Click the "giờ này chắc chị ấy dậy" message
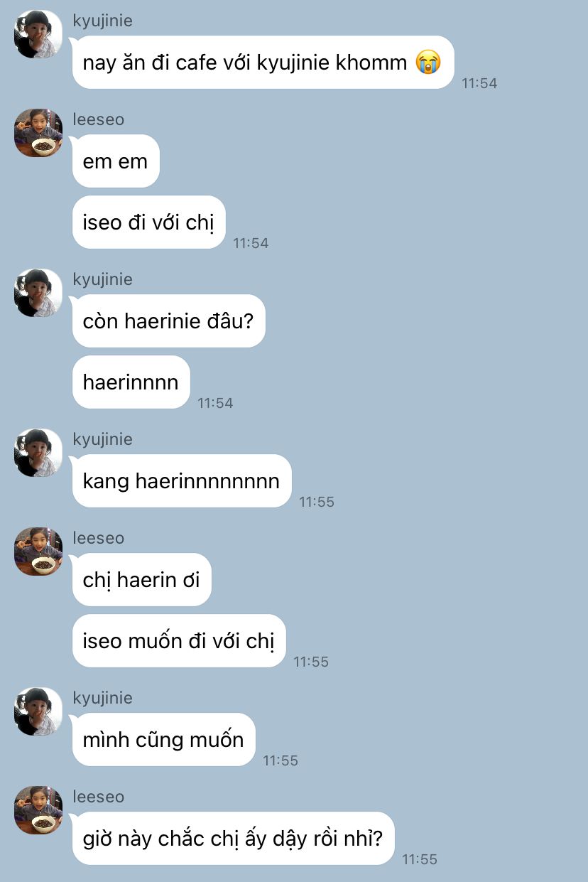The height and width of the screenshot is (882, 588). (233, 839)
